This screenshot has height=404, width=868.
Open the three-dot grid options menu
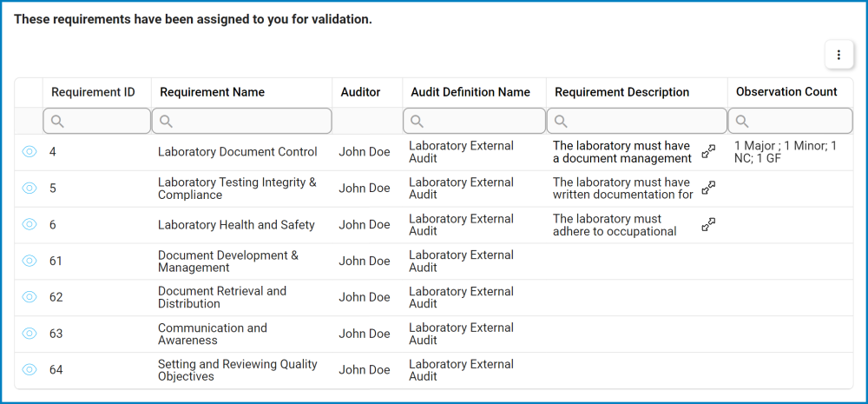tap(838, 55)
